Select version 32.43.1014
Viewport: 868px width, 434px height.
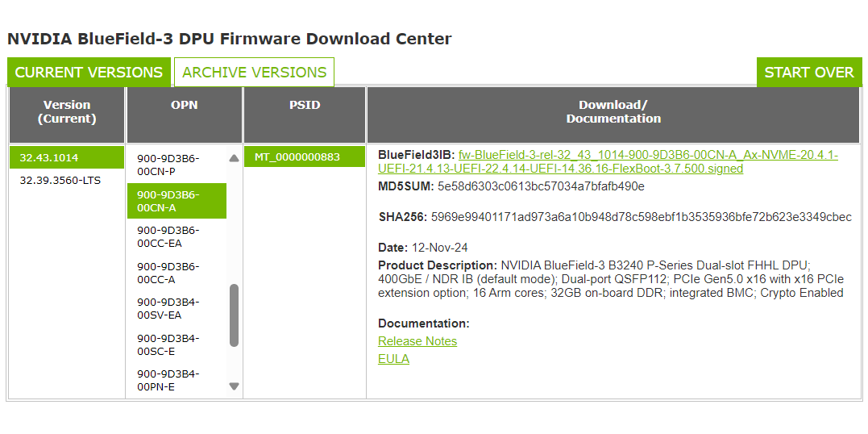[x=67, y=157]
